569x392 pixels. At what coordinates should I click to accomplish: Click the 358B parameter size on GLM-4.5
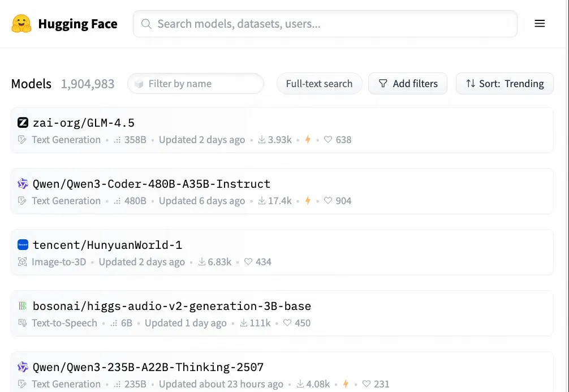click(135, 140)
